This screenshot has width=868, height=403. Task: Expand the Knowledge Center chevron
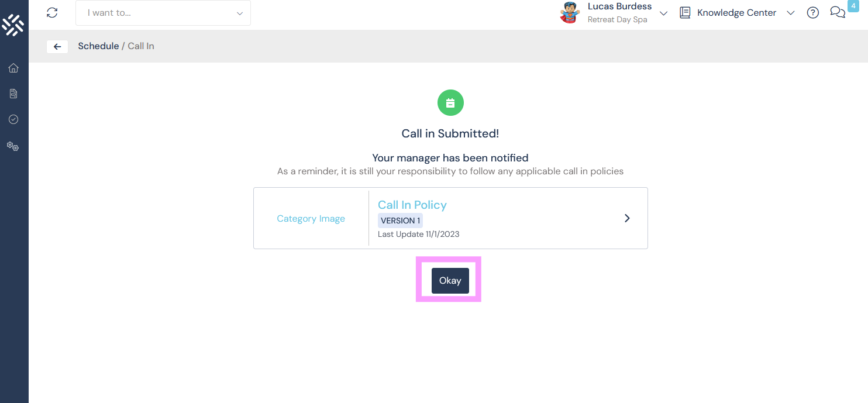click(x=790, y=13)
